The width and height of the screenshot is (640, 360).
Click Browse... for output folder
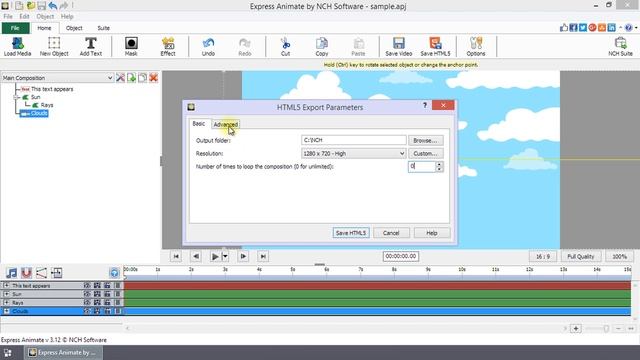425,140
